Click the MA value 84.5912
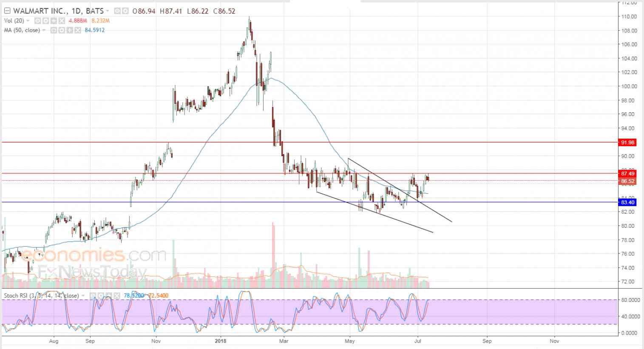The width and height of the screenshot is (644, 349). coord(94,30)
